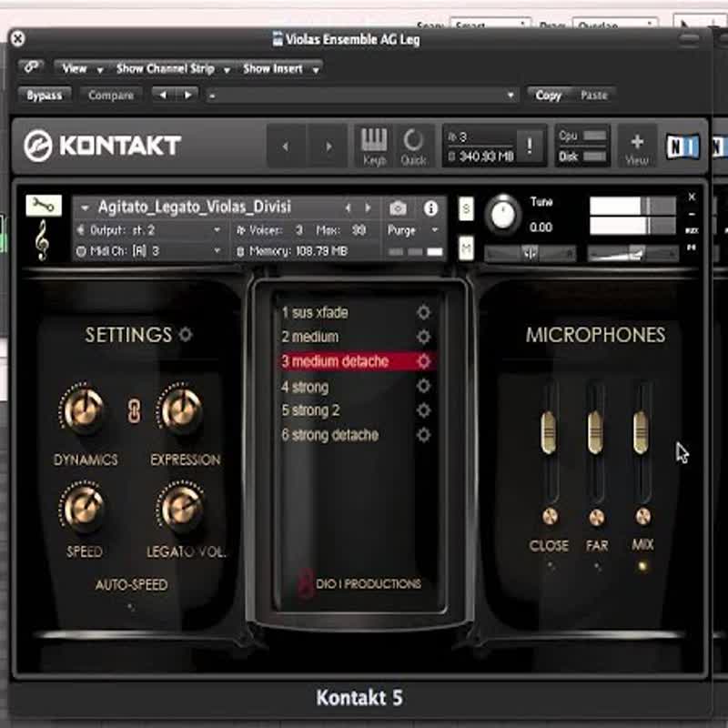Click the LEGATO VOL. knob
This screenshot has width=728, height=728.
tap(181, 507)
